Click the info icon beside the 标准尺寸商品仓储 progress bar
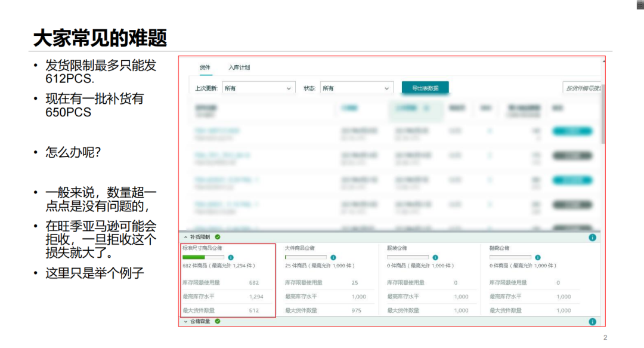Image resolution: width=644 pixels, height=348 pixels. coord(231,257)
